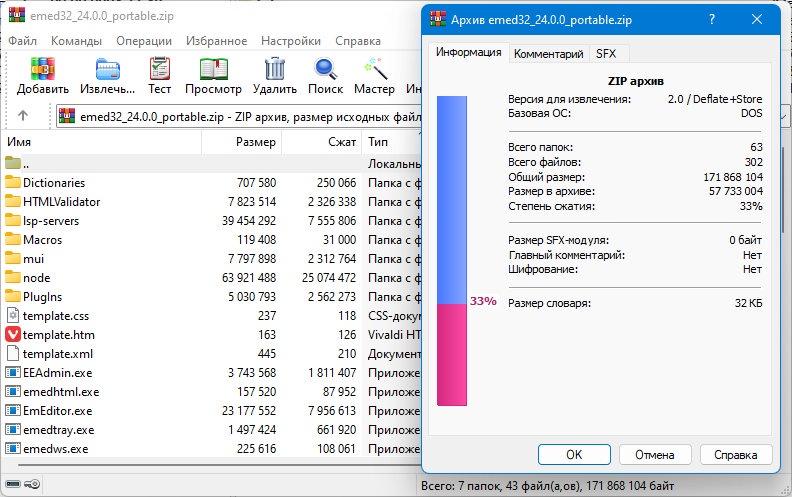
Task: Click the Общий размер value 171 868 104
Action: (733, 177)
